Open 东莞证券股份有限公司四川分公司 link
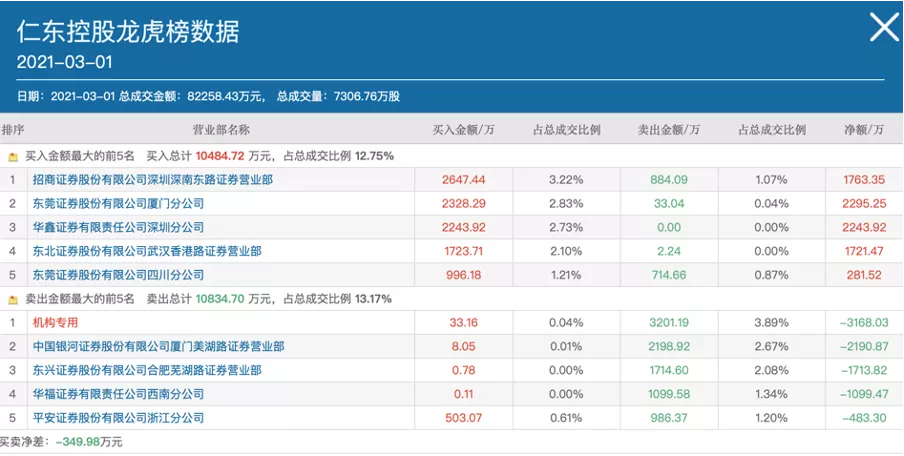This screenshot has width=904, height=456. (118, 275)
